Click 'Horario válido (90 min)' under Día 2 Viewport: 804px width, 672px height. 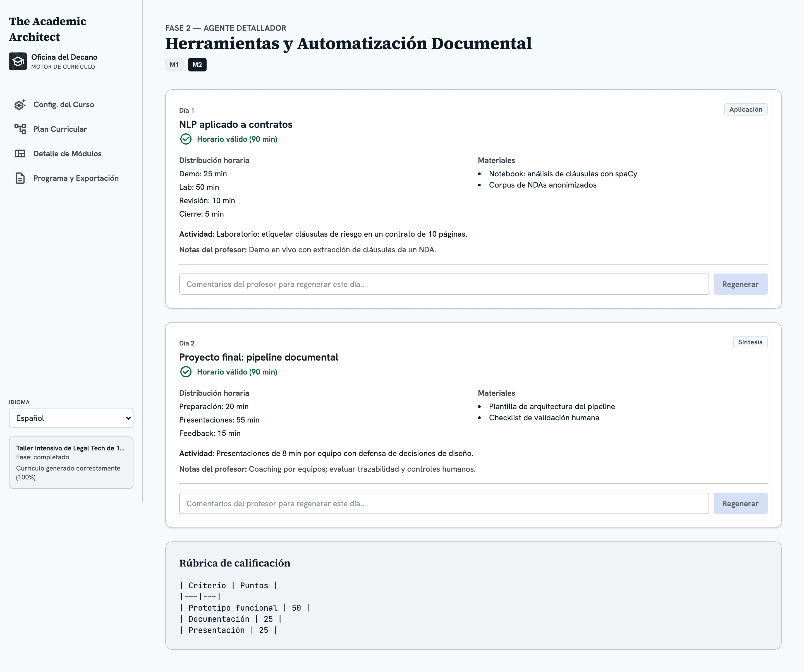coord(237,372)
